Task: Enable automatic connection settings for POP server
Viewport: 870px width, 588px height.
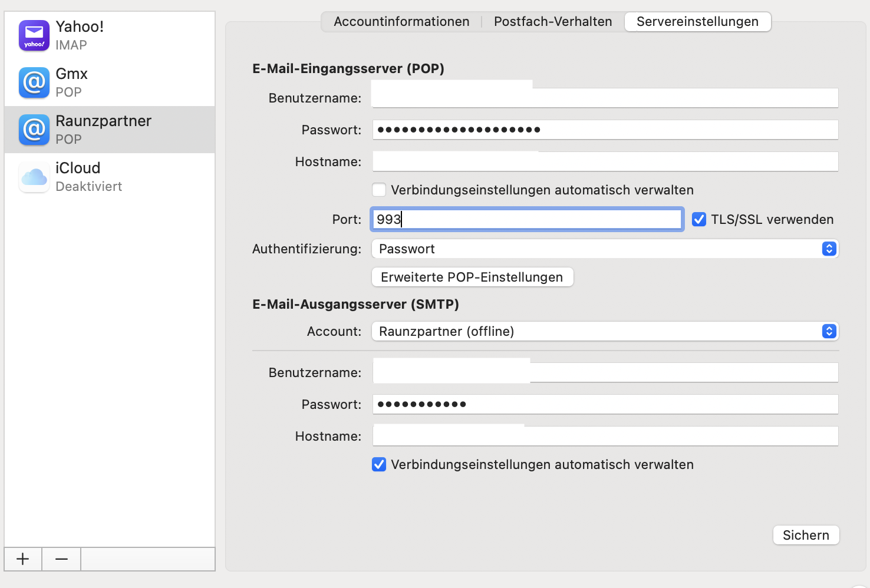Action: coord(379,190)
